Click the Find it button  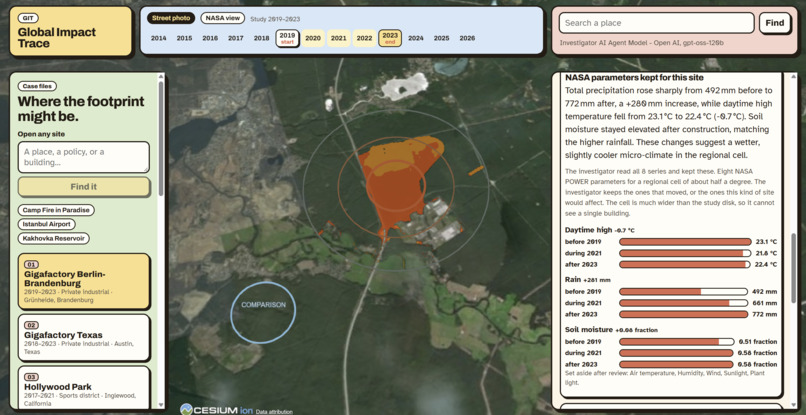pos(84,187)
